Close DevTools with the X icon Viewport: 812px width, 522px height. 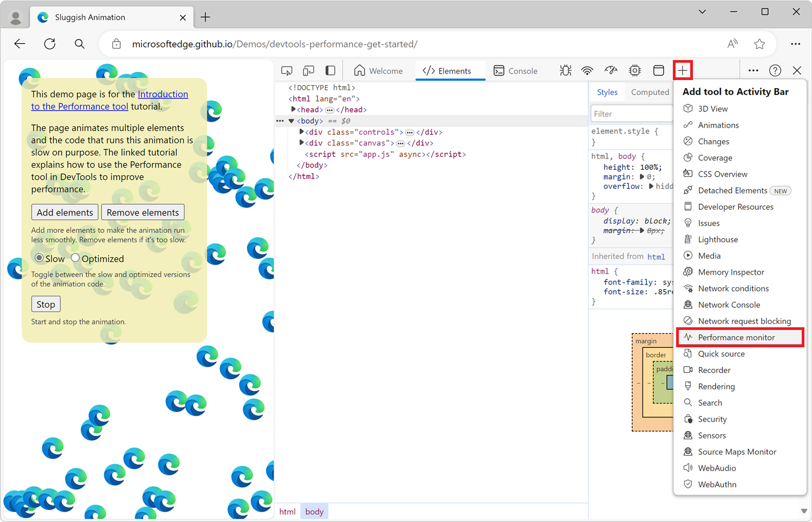tap(797, 70)
